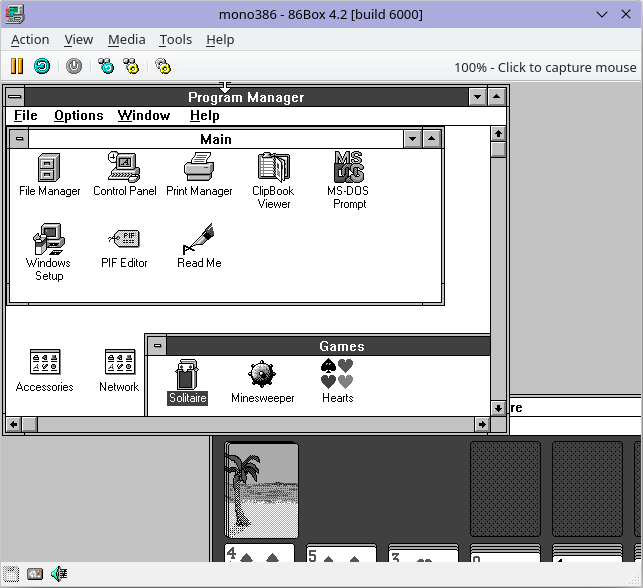This screenshot has width=643, height=588.
Task: Open the 86Box Action menu
Action: (x=30, y=40)
